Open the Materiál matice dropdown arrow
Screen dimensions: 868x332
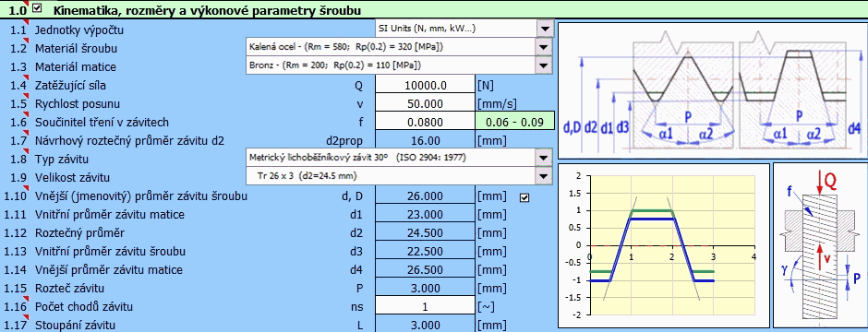pyautogui.click(x=545, y=65)
